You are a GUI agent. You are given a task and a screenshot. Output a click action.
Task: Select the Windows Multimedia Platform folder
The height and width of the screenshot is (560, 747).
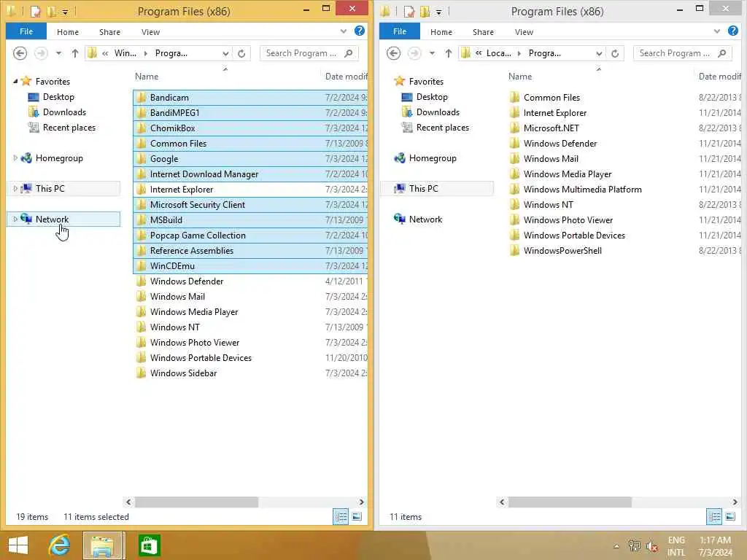coord(582,190)
